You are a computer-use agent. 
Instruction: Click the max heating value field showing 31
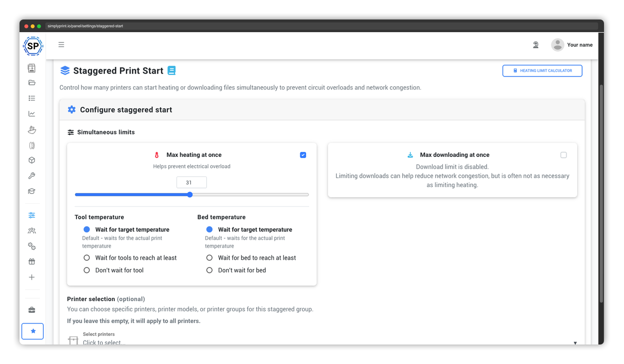(192, 183)
